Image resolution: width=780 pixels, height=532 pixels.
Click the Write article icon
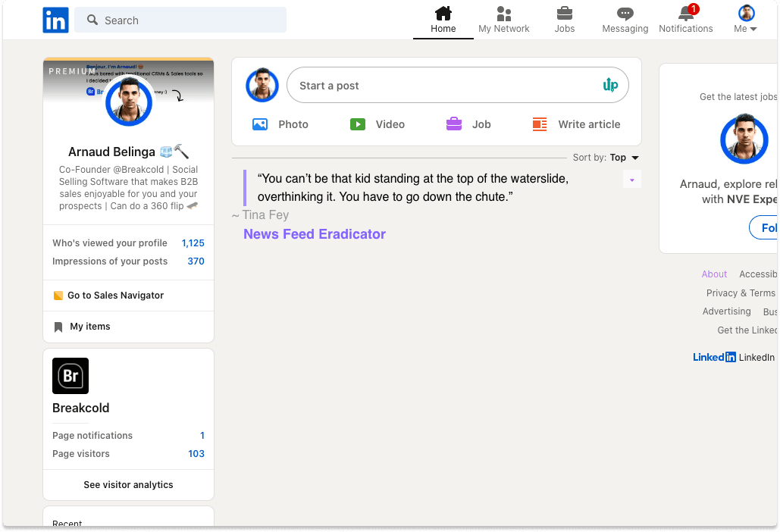point(540,124)
